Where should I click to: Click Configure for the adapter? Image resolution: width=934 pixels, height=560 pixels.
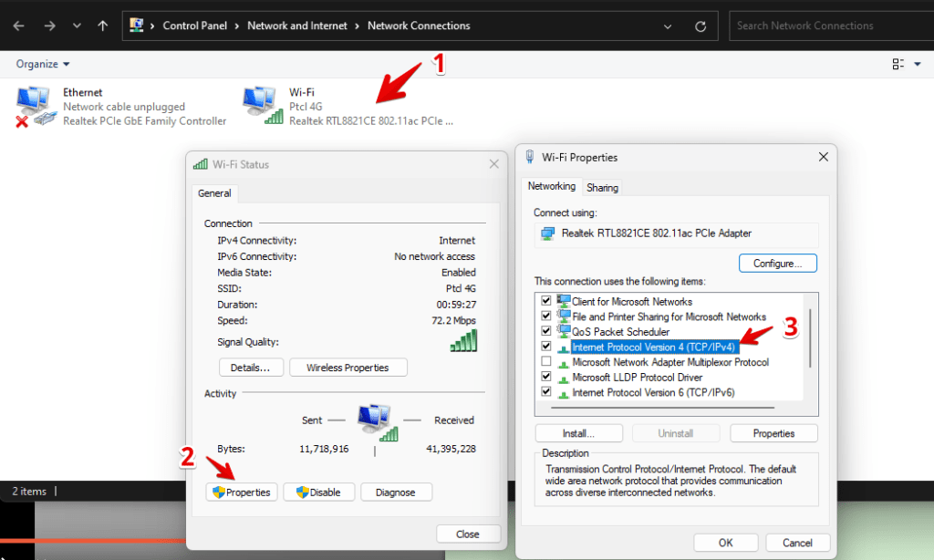point(777,264)
